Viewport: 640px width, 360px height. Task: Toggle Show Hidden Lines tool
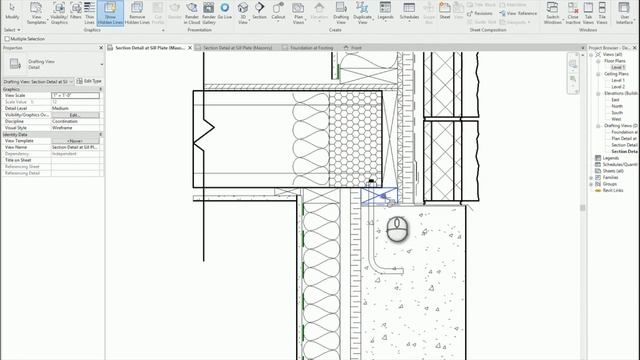110,12
